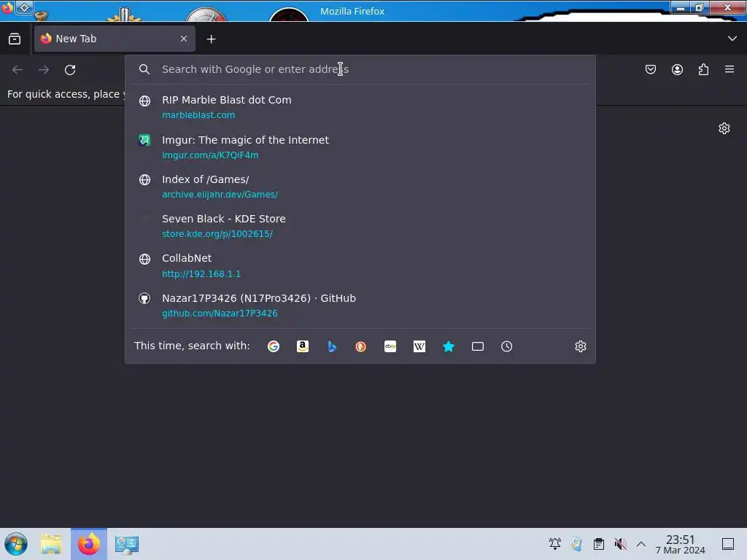The image size is (747, 560).
Task: Open system settings taskbar icon
Action: click(x=127, y=544)
